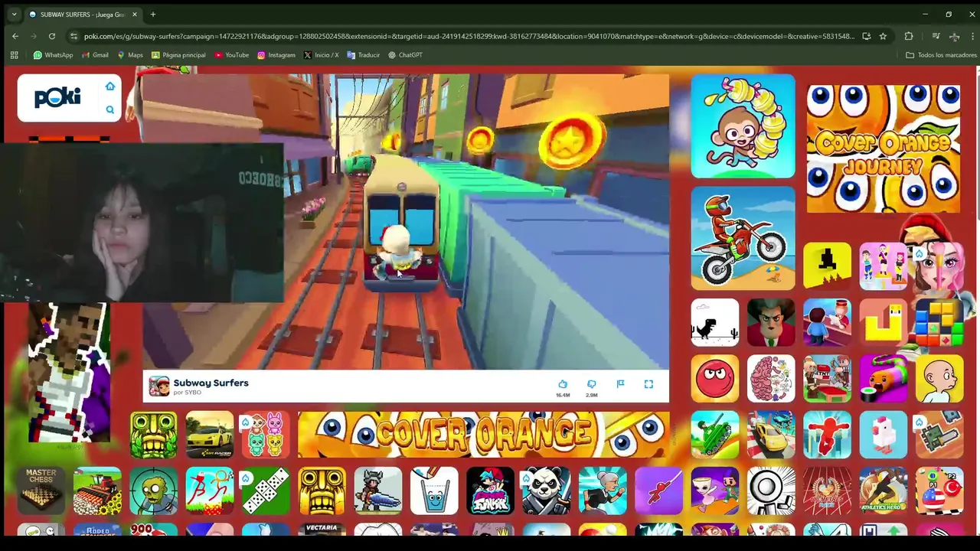Install the app via address bar icon
The image size is (980, 551).
pos(866,36)
